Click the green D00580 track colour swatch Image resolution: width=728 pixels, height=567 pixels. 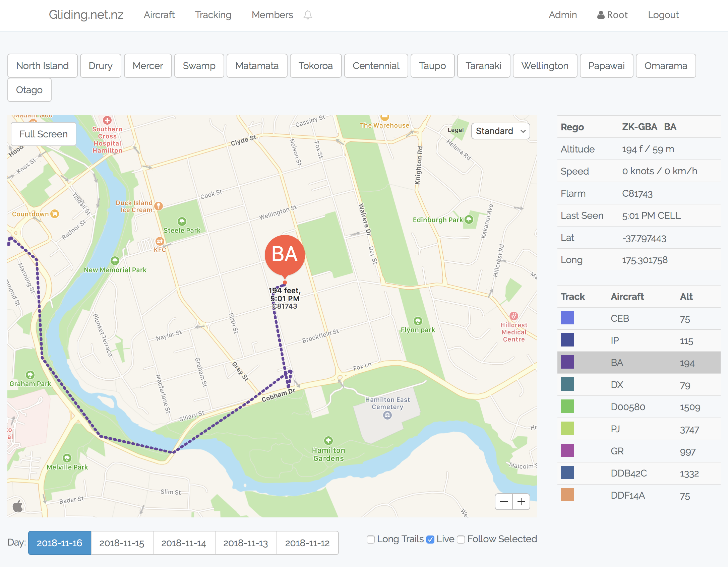[x=567, y=406]
